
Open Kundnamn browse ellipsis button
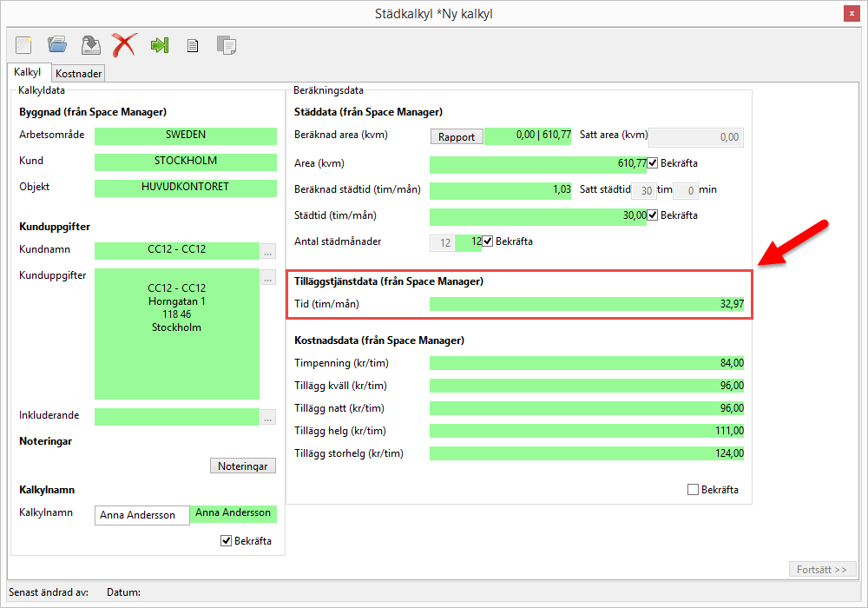pyautogui.click(x=268, y=252)
